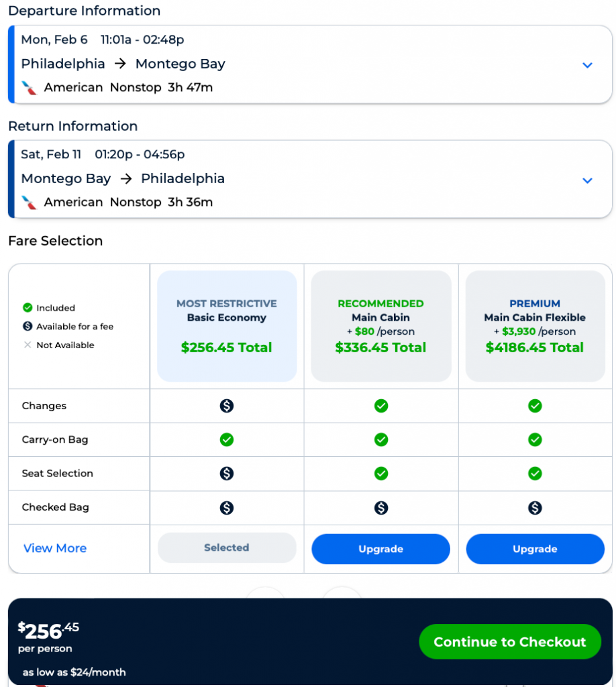Expand the departure flight details chevron
Screen dimensions: 616x687
[x=587, y=65]
